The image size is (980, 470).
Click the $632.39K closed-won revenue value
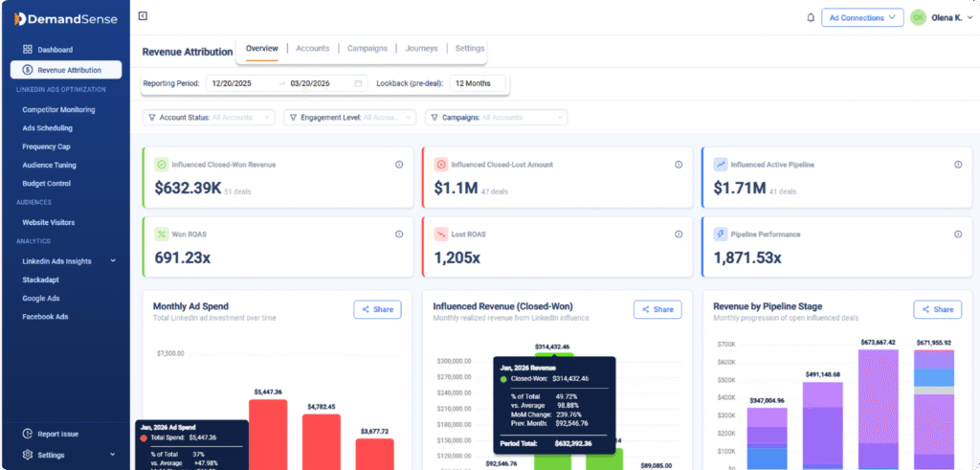[x=188, y=188]
